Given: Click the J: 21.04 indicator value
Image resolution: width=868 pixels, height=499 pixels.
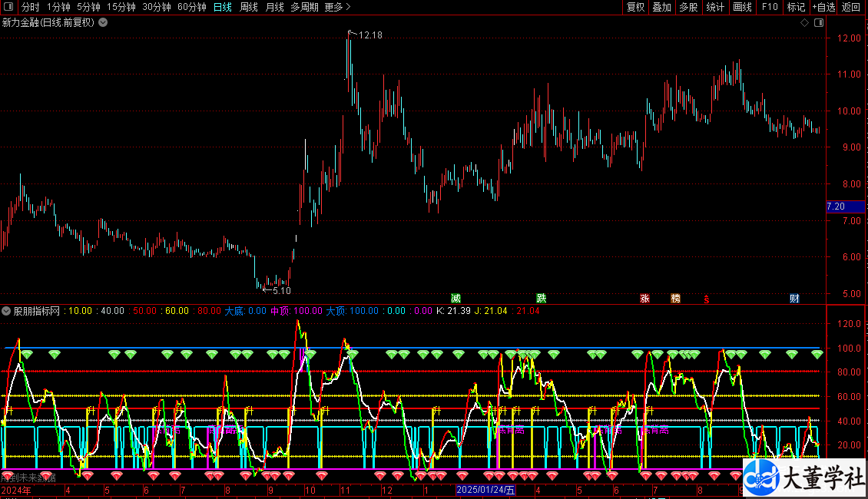Looking at the screenshot, I should coord(491,311).
